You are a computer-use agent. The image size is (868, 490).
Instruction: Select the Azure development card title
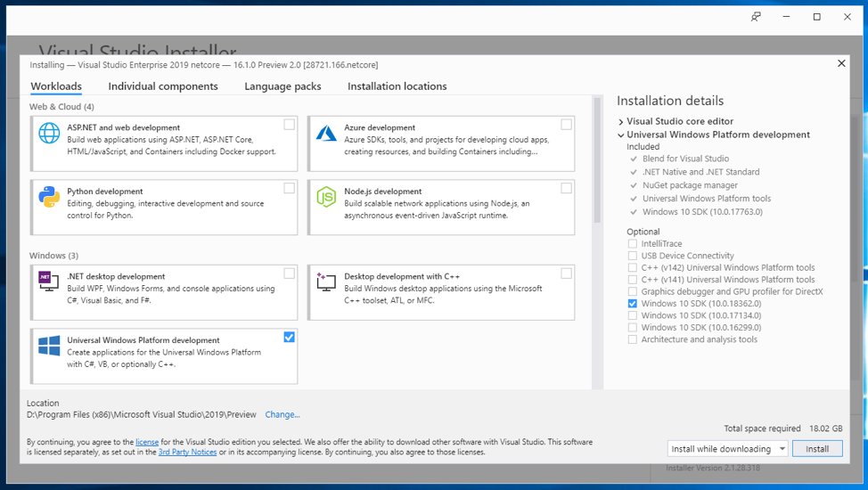click(380, 127)
